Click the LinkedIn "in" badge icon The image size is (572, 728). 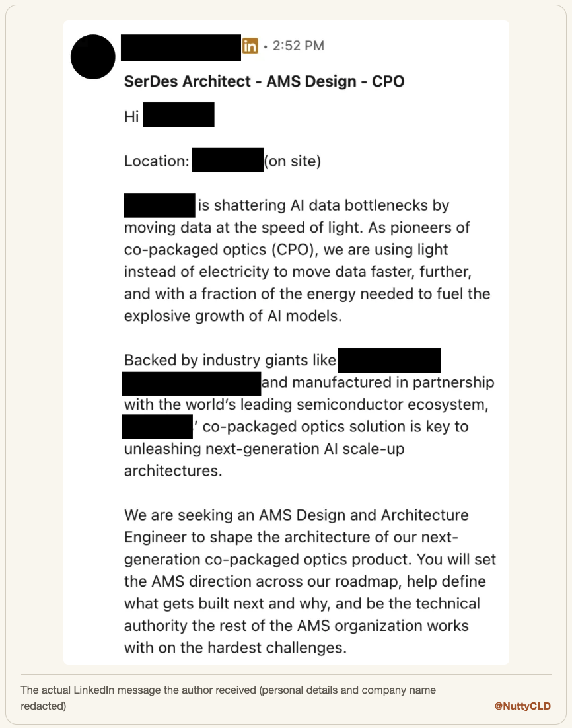250,46
